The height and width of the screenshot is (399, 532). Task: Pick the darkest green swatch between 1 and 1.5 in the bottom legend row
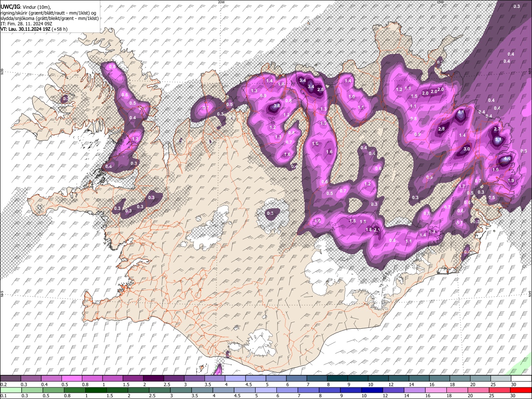click(96, 390)
